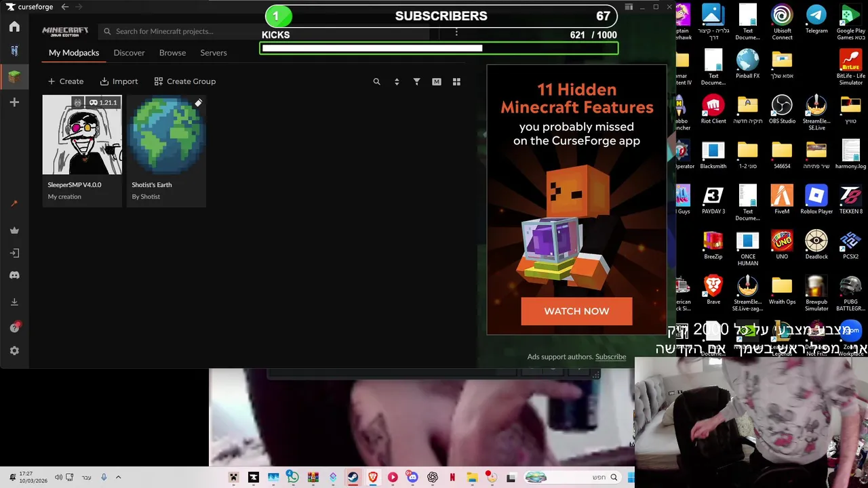Screen dimensions: 868x488
Task: Click the KICKS progress bar overlay
Action: pos(439,48)
